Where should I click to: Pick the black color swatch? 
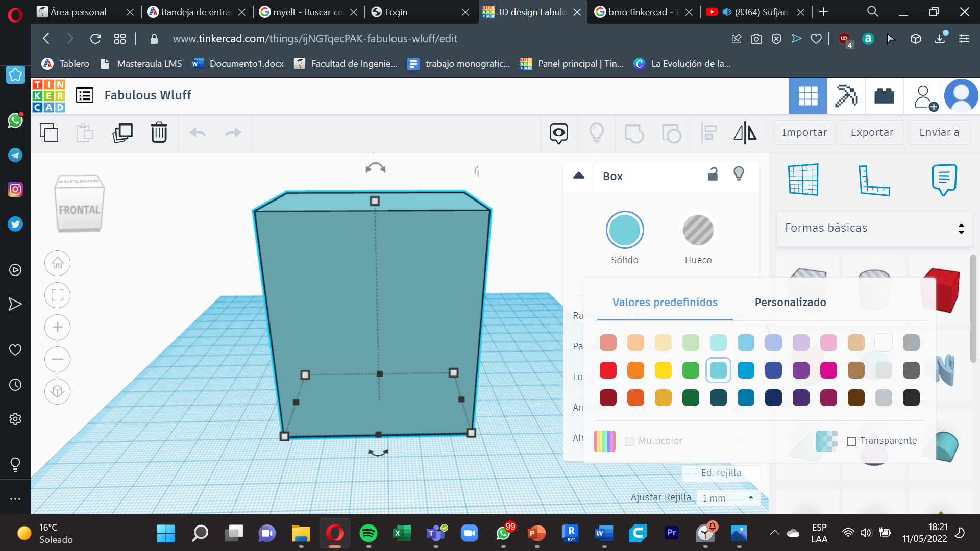coord(911,398)
